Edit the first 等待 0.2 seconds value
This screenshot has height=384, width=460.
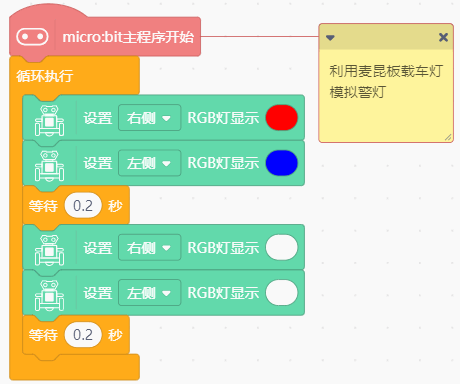click(83, 206)
